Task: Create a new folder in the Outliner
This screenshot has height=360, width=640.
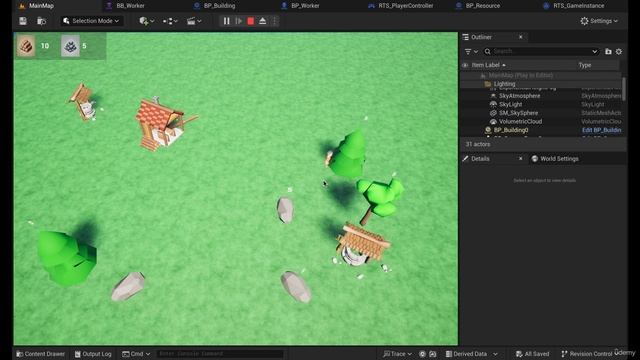Action: click(608, 51)
